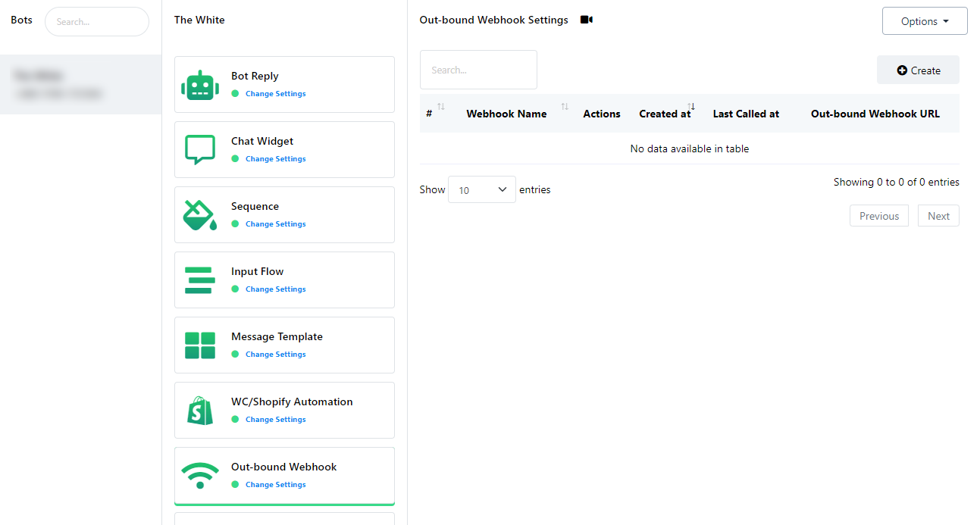
Task: Expand the show entries count dropdown
Action: click(481, 189)
